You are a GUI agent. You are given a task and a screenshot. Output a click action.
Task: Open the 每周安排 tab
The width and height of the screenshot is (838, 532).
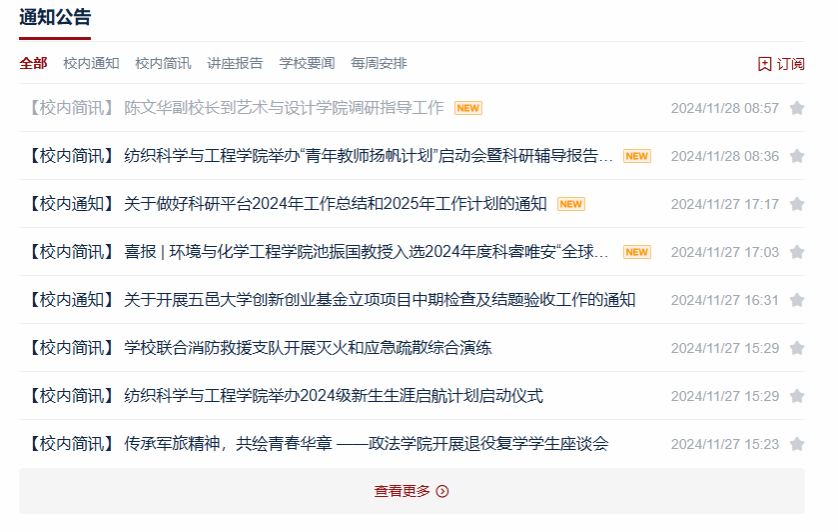coord(379,64)
